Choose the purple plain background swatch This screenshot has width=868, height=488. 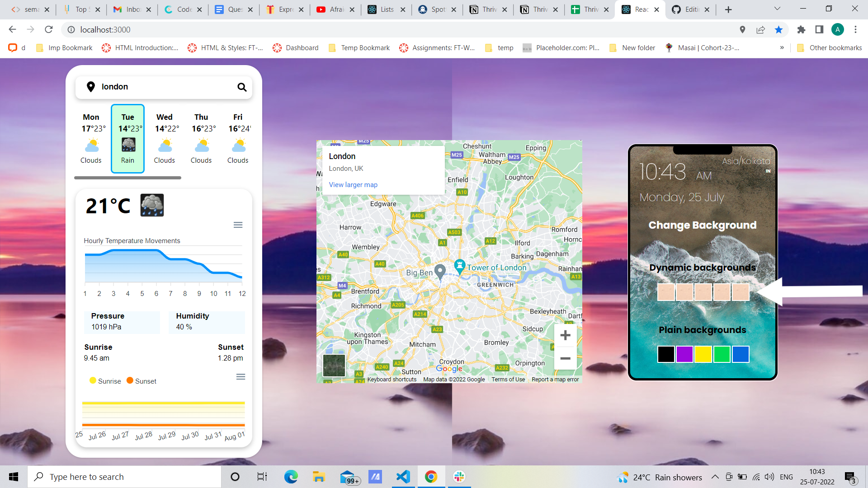684,354
